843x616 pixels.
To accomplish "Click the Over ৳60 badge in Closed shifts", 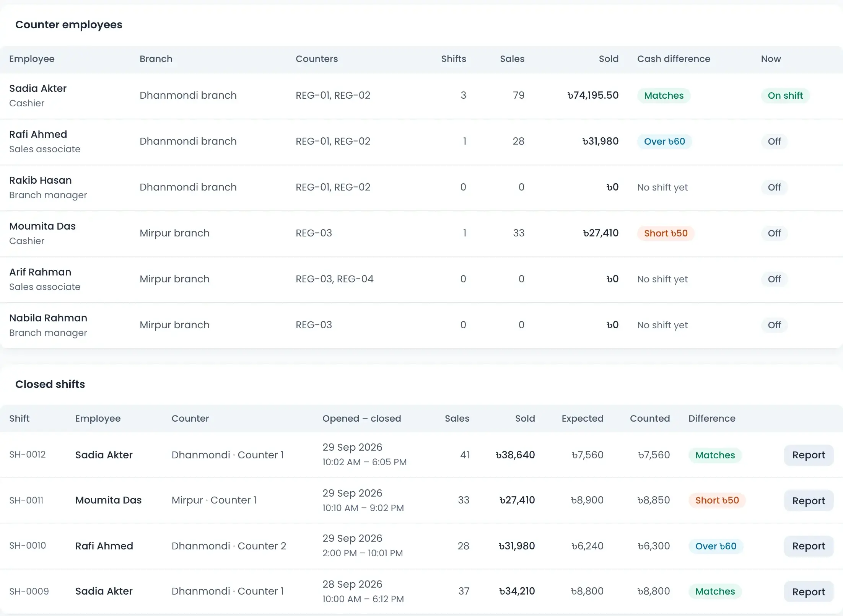I will pos(716,546).
